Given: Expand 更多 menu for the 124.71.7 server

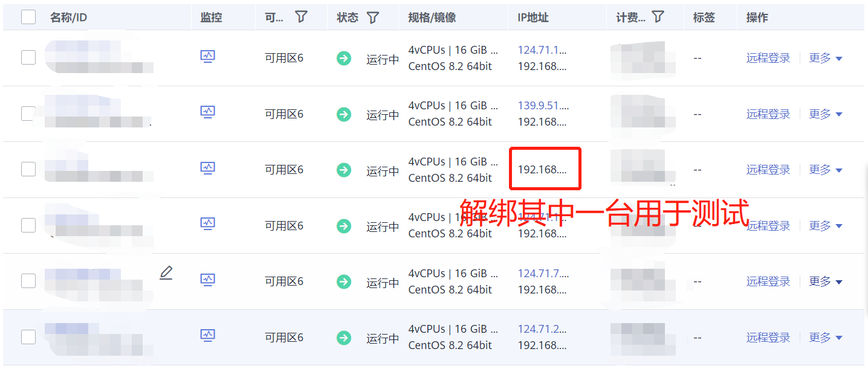Looking at the screenshot, I should click(x=826, y=281).
